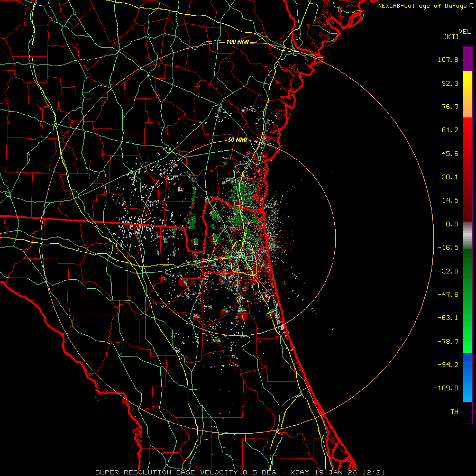Click the -47.6 velocity scale value
Screen dimensions: 476x476
point(448,295)
